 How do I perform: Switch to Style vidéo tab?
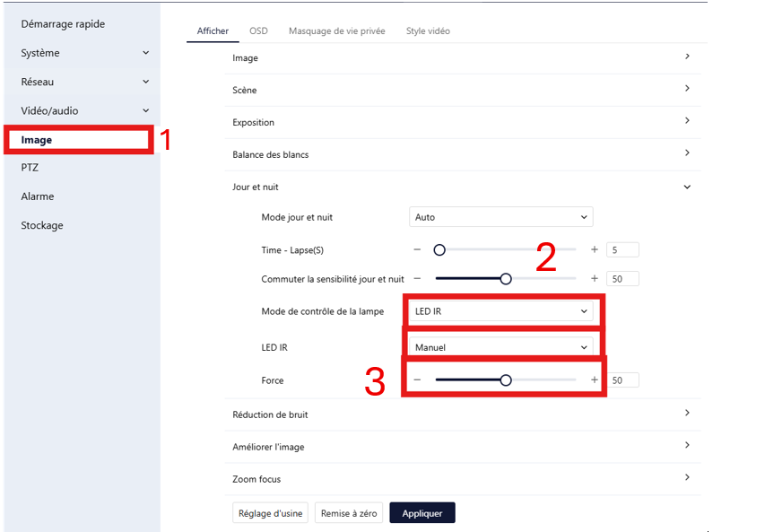(428, 31)
